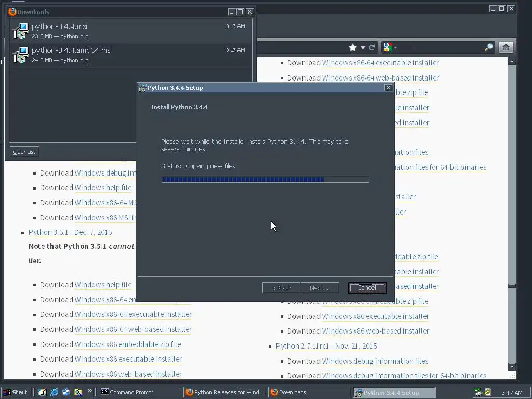Switch to Command Prompt in taskbar
Screen dimensions: 532x399
[x=140, y=392]
